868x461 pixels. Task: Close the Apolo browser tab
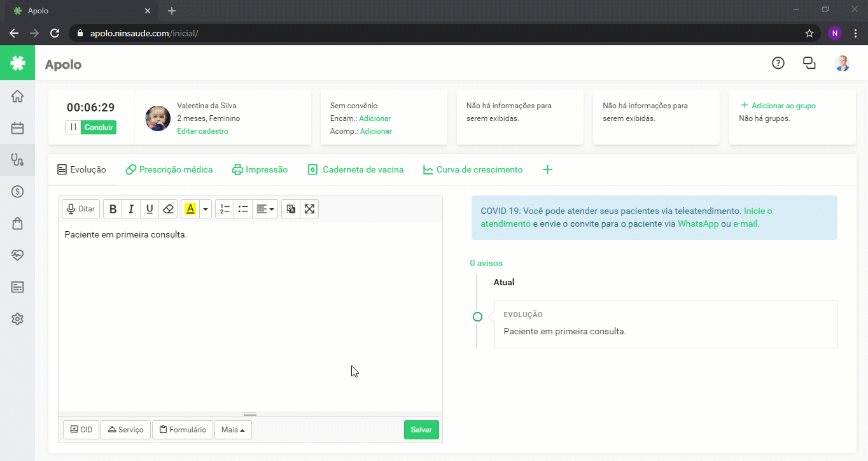[x=148, y=11]
